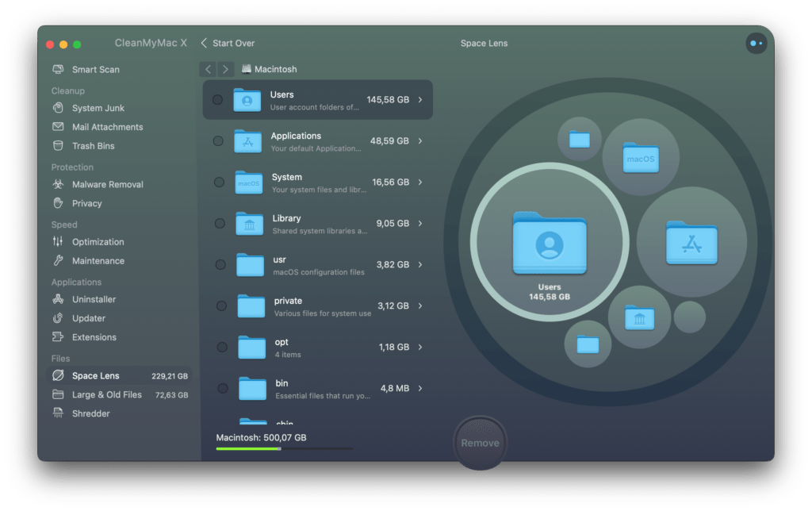Screen dimensions: 812x511
Task: Expand the private folder using its chevron
Action: coord(420,306)
